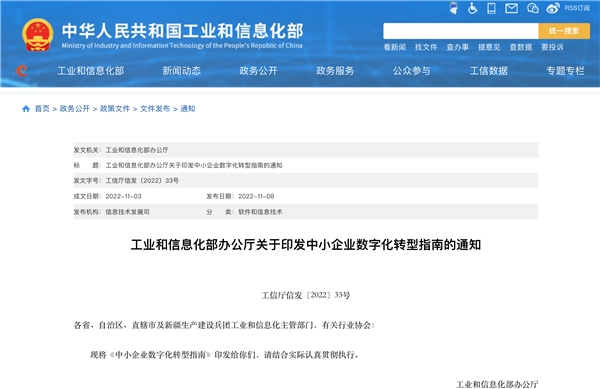
Task: Click the envelope mail icon
Action: (x=511, y=8)
